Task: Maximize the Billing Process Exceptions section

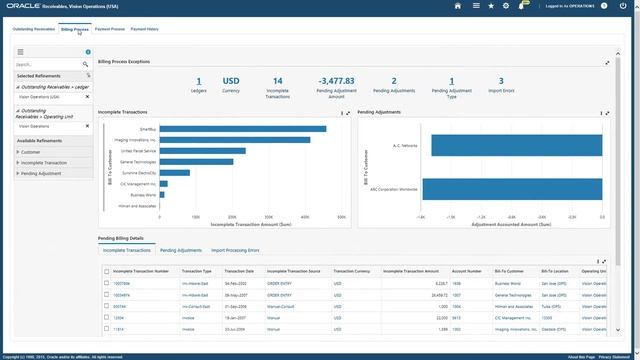Action: [607, 63]
